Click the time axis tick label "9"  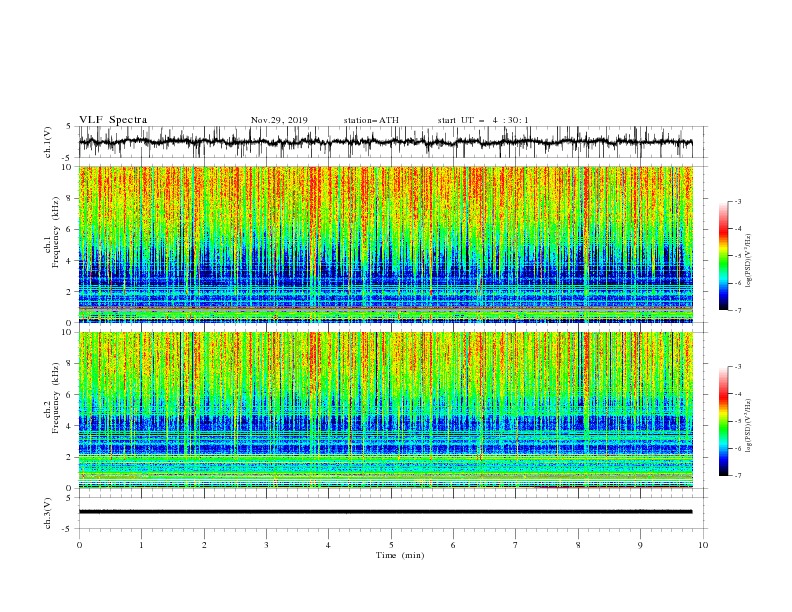640,545
